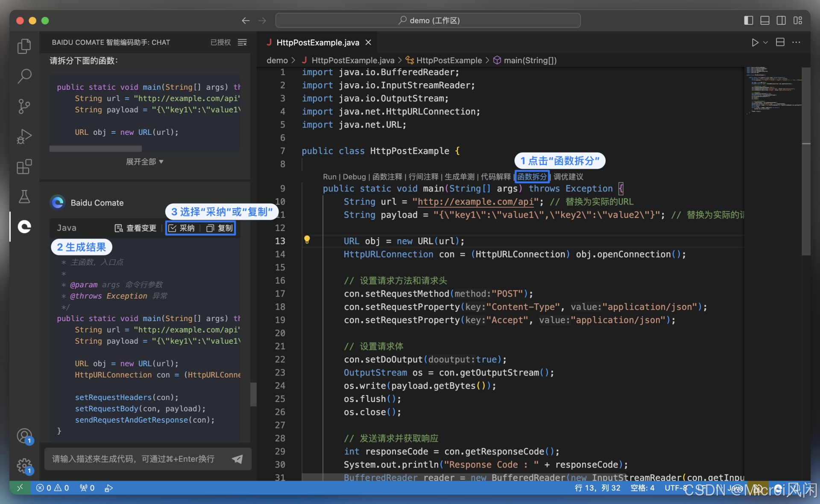The image size is (820, 504).
Task: Open the Search view in activity bar
Action: coord(24,76)
